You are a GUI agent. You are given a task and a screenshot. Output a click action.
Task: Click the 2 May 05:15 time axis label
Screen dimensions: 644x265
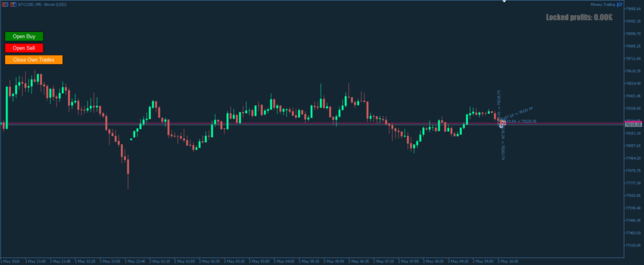[x=309, y=261]
